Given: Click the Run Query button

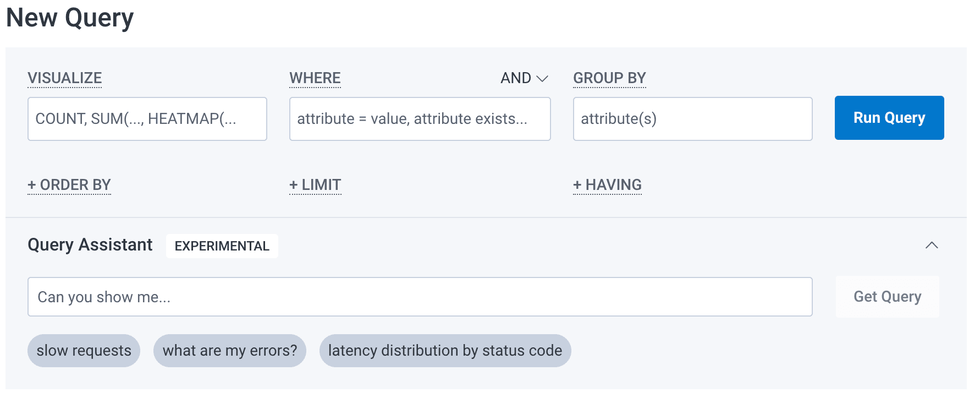Looking at the screenshot, I should coord(889,117).
